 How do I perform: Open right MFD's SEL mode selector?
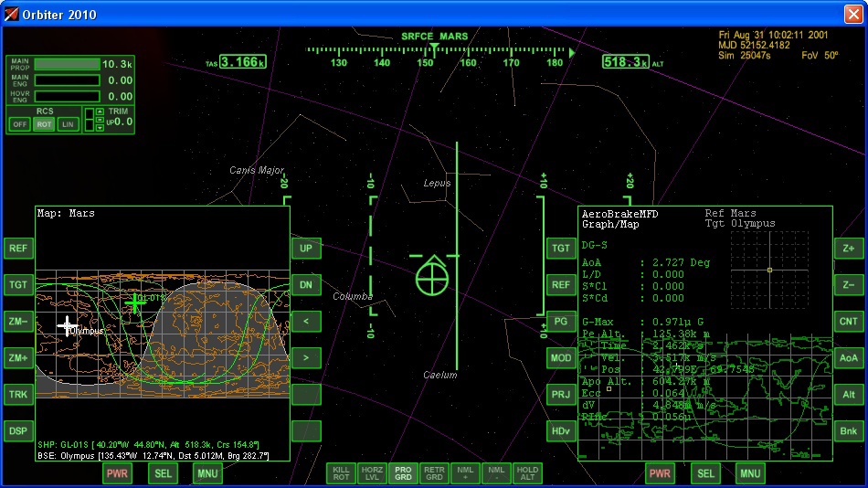tap(705, 473)
